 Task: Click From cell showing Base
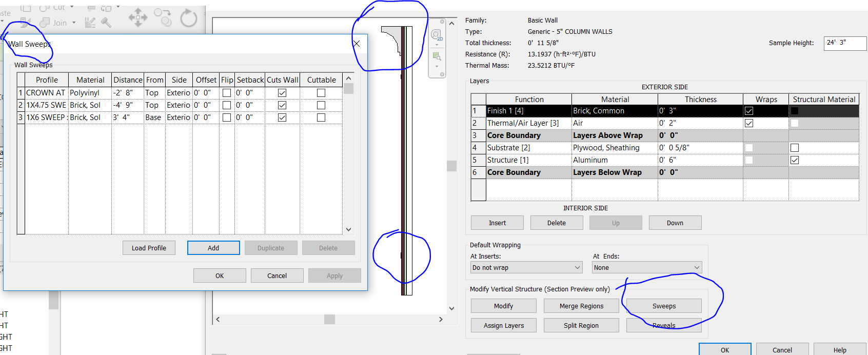pyautogui.click(x=154, y=117)
